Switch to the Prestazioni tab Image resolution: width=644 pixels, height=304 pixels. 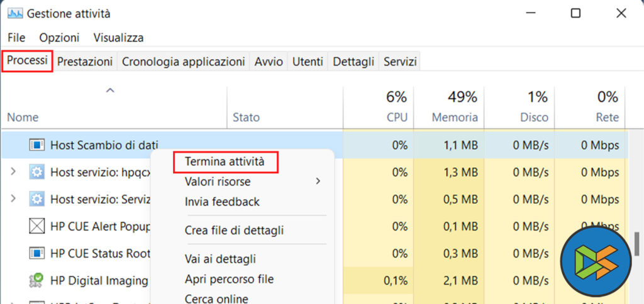pos(85,62)
